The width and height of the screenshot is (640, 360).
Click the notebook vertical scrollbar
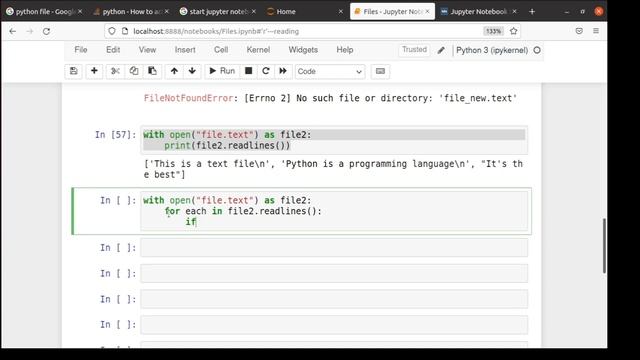[x=604, y=246]
